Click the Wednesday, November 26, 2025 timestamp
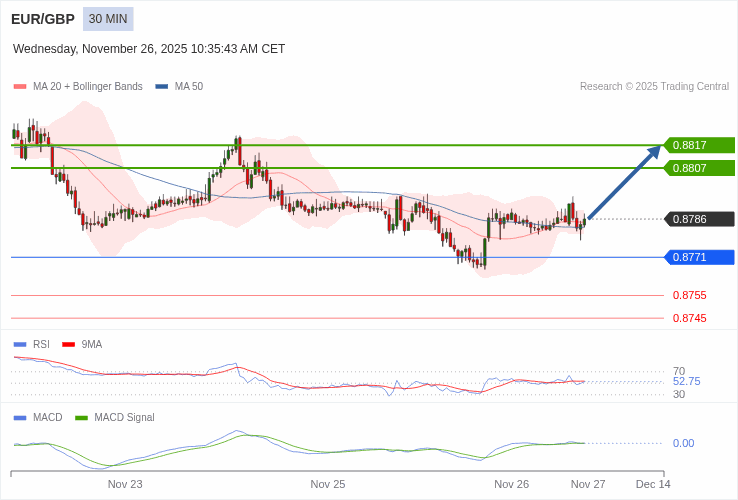Image resolution: width=738 pixels, height=500 pixels. click(149, 49)
